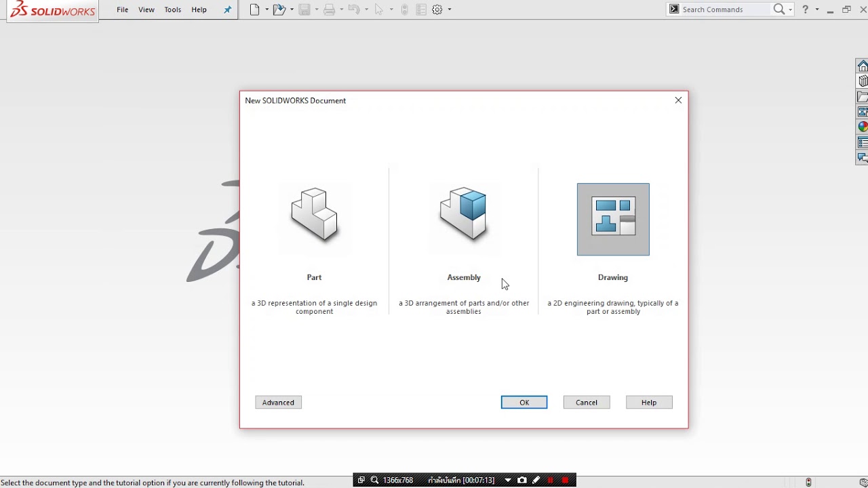Image resolution: width=868 pixels, height=488 pixels.
Task: Click the Print icon in toolbar
Action: pos(330,9)
